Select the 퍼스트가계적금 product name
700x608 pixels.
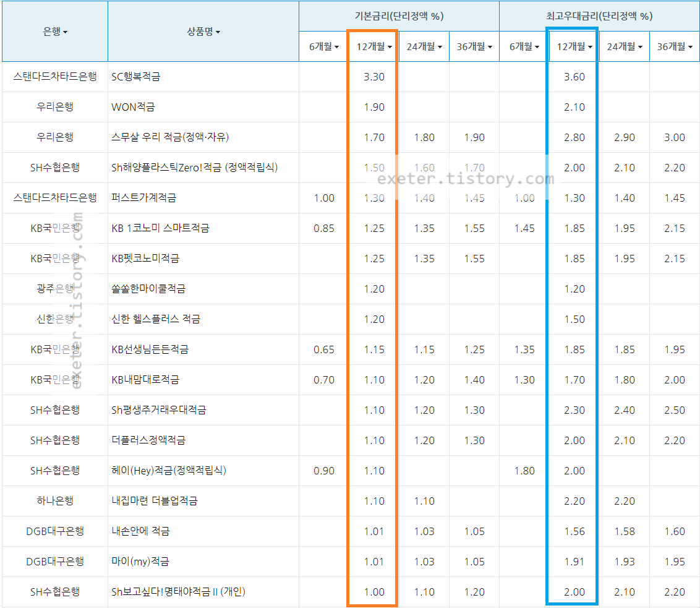point(143,198)
